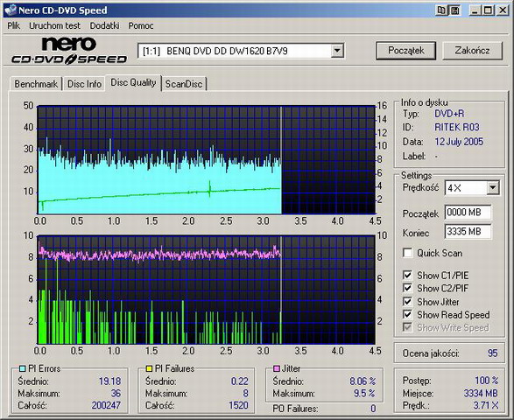514x420 pixels.
Task: Select the Disc Quality tab
Action: (133, 82)
